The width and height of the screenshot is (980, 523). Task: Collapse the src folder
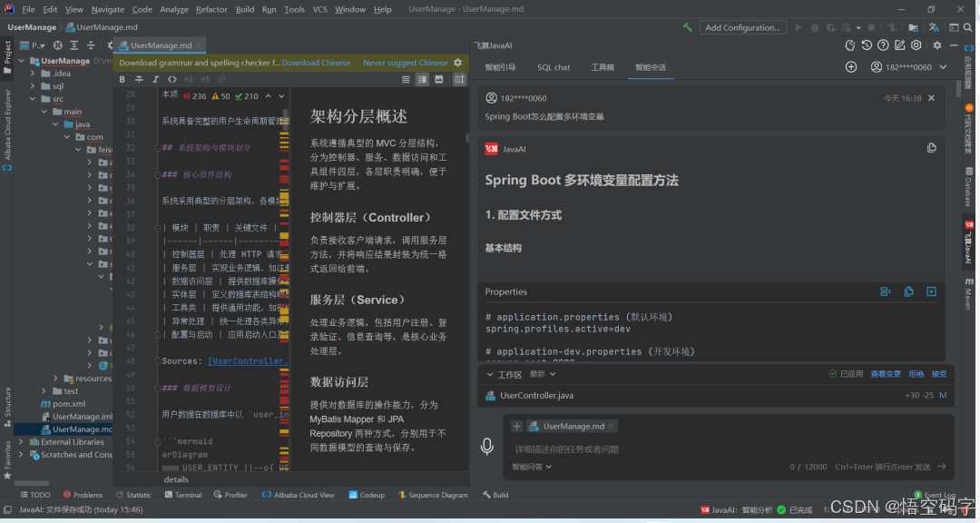click(33, 99)
